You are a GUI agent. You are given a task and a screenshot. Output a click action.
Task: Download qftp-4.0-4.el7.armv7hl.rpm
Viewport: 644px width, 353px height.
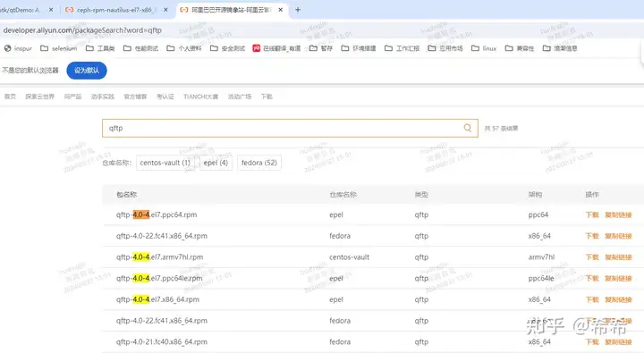click(x=592, y=257)
